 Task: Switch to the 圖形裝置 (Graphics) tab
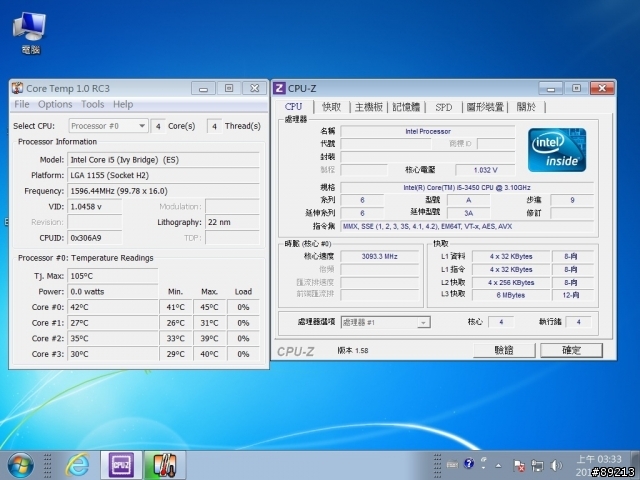pyautogui.click(x=485, y=107)
